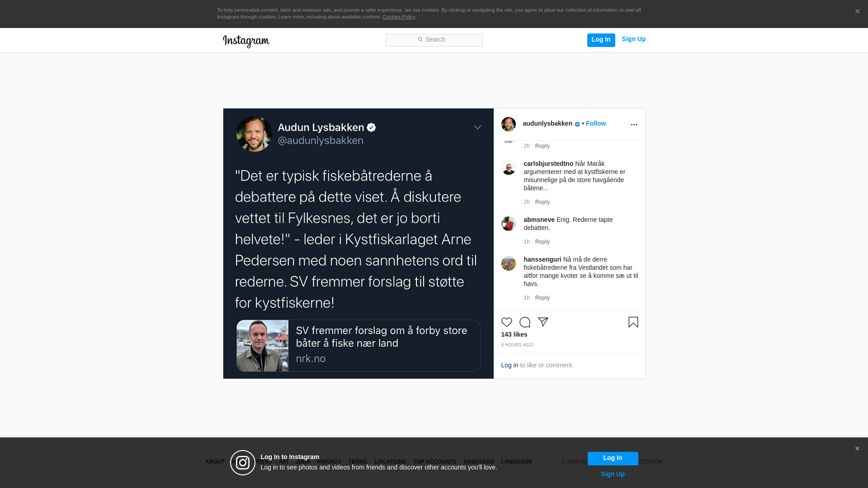
Task: Click the header Log In button
Action: pyautogui.click(x=601, y=40)
